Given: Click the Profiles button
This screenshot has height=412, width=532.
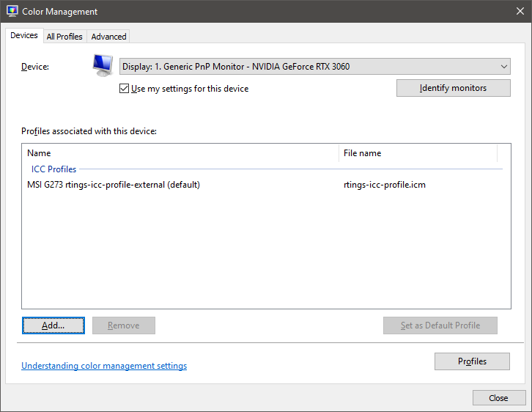Looking at the screenshot, I should [x=472, y=361].
